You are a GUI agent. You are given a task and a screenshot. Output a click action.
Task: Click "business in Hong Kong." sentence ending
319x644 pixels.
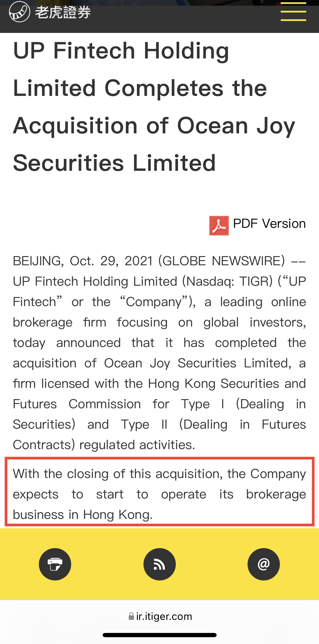(83, 515)
